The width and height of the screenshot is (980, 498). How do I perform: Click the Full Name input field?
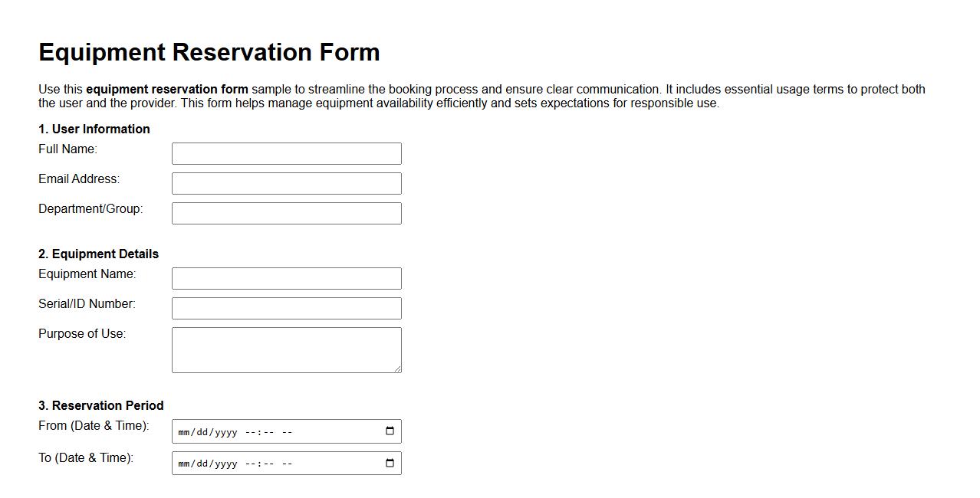tap(287, 153)
